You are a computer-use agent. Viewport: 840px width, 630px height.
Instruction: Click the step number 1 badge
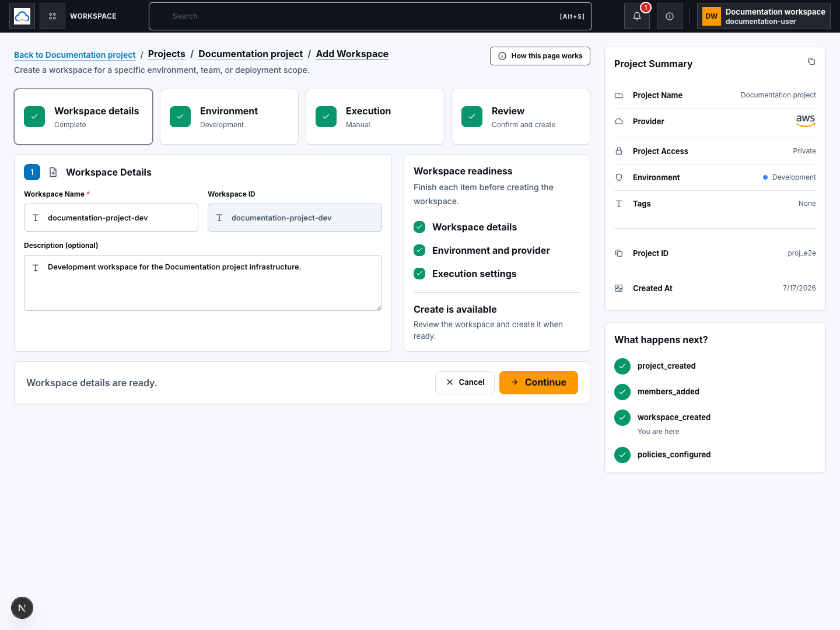tap(32, 172)
